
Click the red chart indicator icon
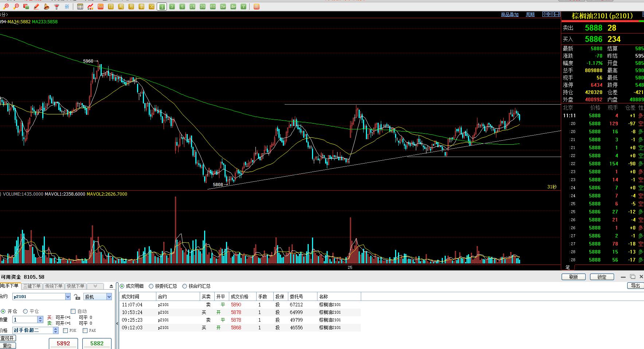pyautogui.click(x=90, y=7)
